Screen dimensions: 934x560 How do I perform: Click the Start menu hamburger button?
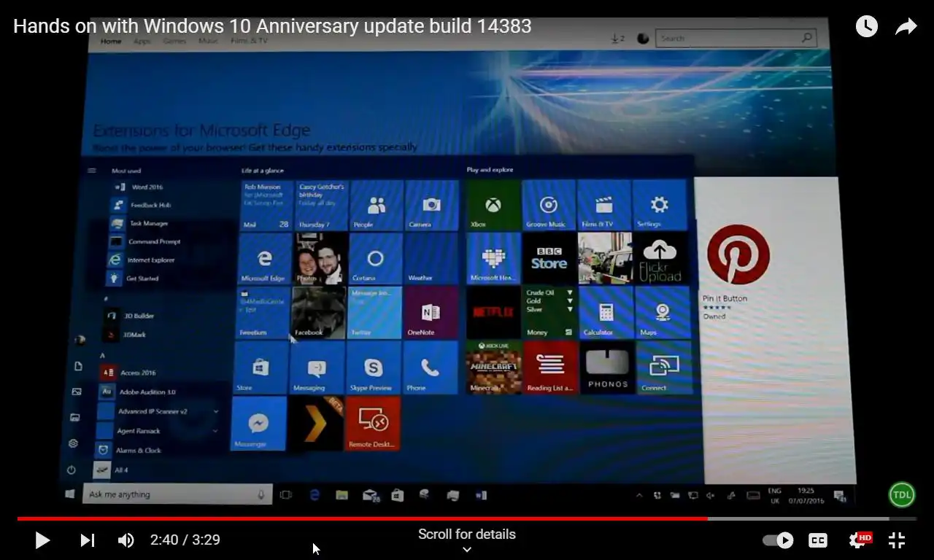tap(92, 171)
